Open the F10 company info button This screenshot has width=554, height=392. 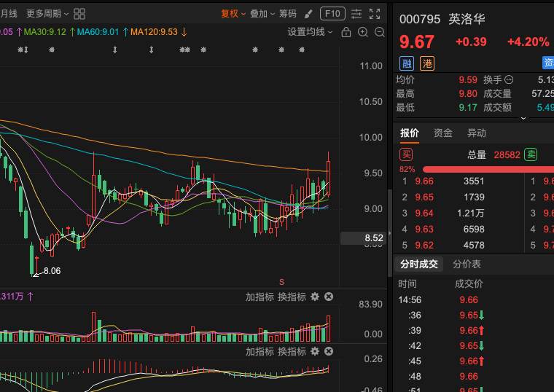[332, 14]
